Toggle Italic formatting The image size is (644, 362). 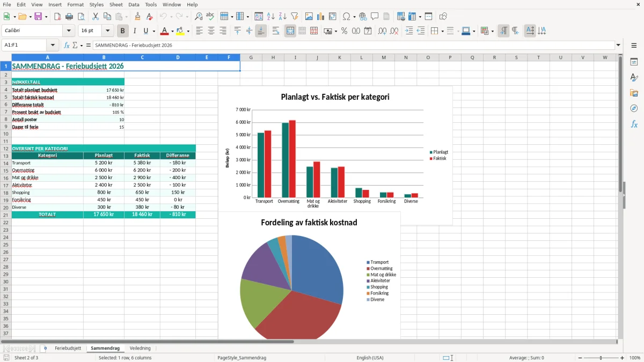click(135, 31)
